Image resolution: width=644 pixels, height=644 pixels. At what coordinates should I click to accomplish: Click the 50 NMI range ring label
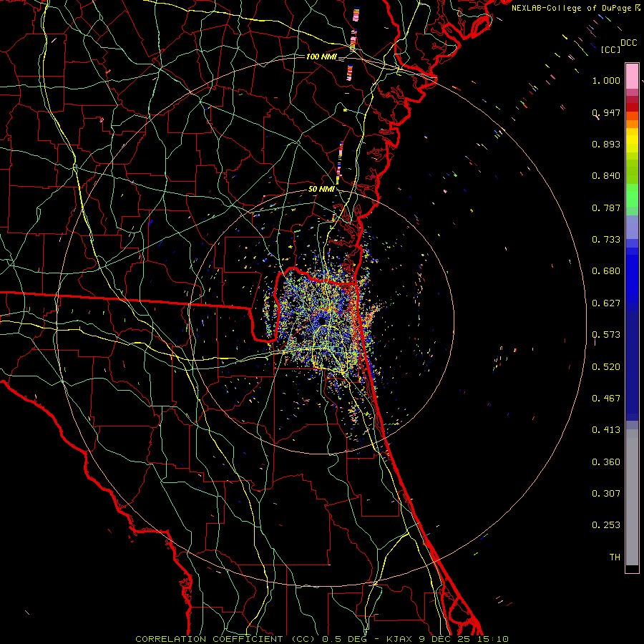(x=321, y=190)
